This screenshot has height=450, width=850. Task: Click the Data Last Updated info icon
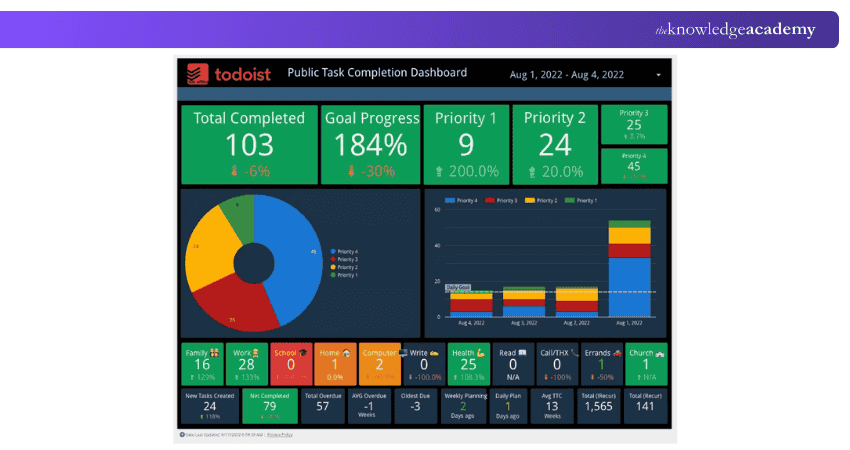click(x=182, y=434)
